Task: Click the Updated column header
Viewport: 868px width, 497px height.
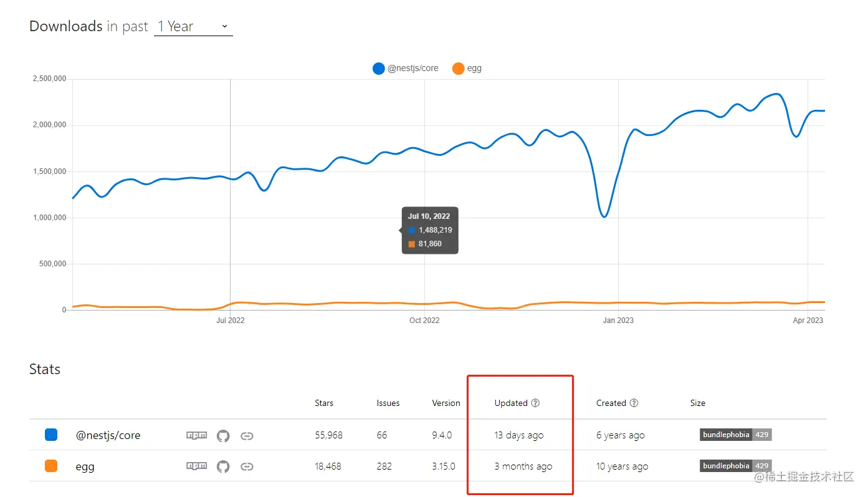Action: 511,403
